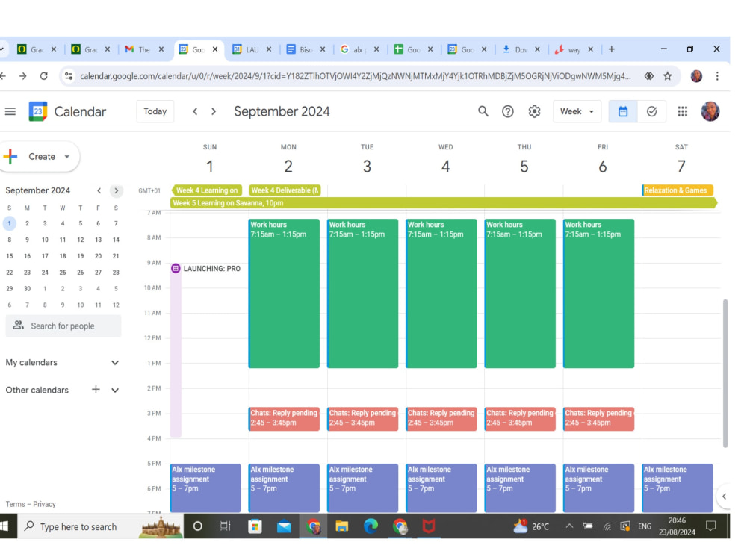Click the Privacy link

(44, 504)
